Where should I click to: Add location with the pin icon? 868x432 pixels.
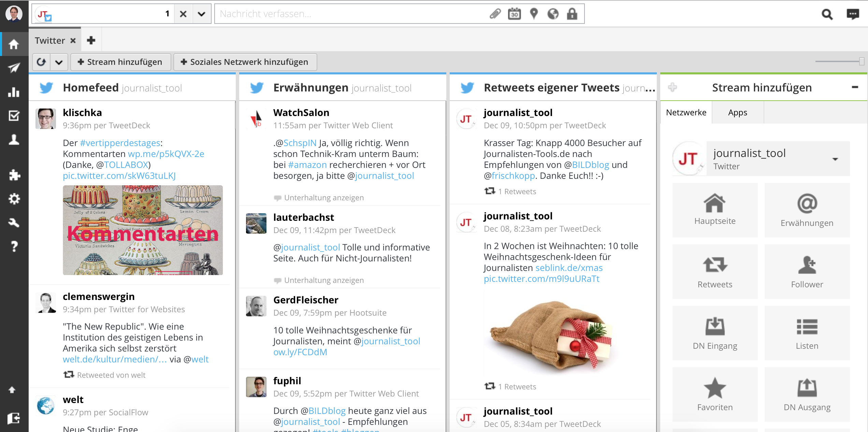point(534,14)
